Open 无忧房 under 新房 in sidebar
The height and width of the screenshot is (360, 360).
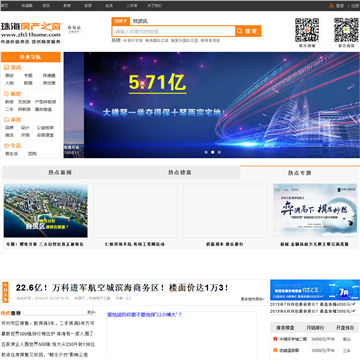pos(24,102)
